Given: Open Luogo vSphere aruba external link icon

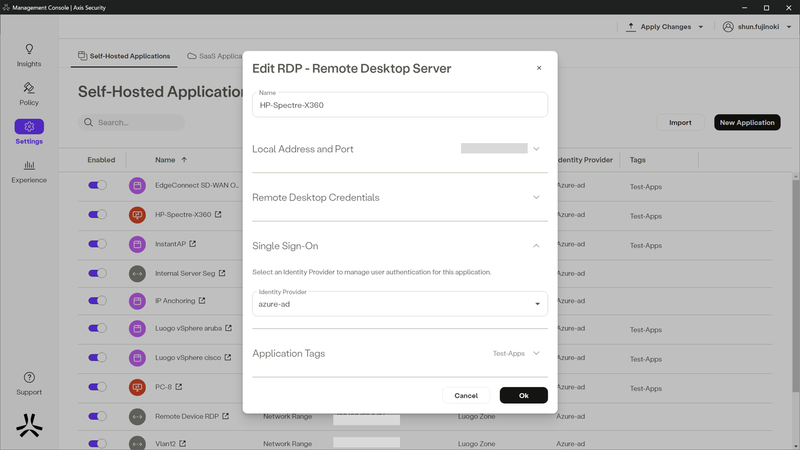Looking at the screenshot, I should coord(229,328).
